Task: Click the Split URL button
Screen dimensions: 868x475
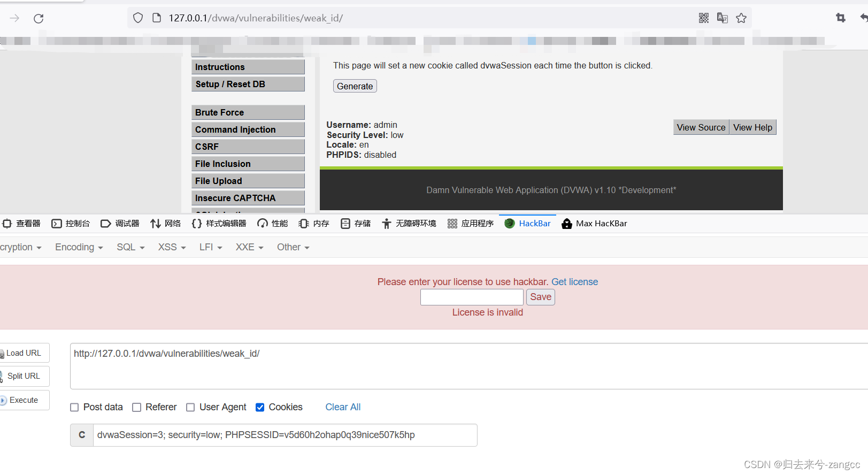Action: [x=24, y=376]
